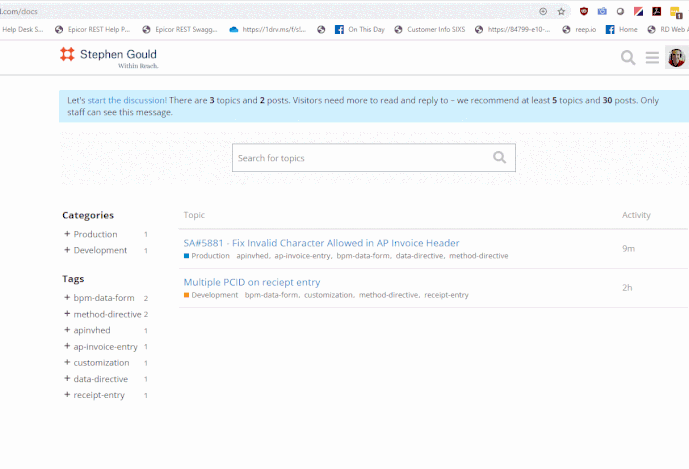
Task: Click data-directive tag under SA#5881 topic
Action: pos(419,256)
